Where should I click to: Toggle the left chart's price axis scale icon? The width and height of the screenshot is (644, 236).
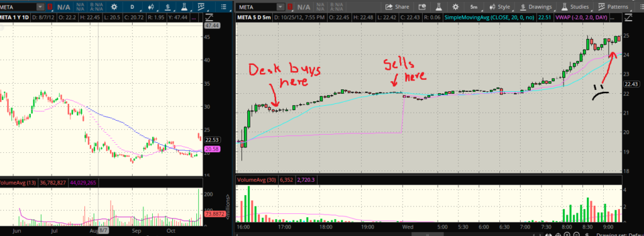(x=209, y=17)
